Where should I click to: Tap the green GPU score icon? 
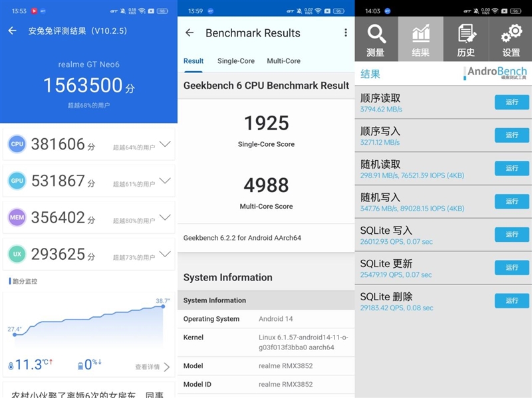pos(17,181)
